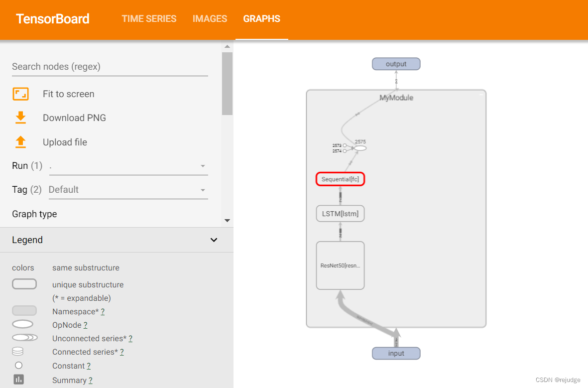Click the unique substructure outline legend icon
588x388 pixels.
24,284
